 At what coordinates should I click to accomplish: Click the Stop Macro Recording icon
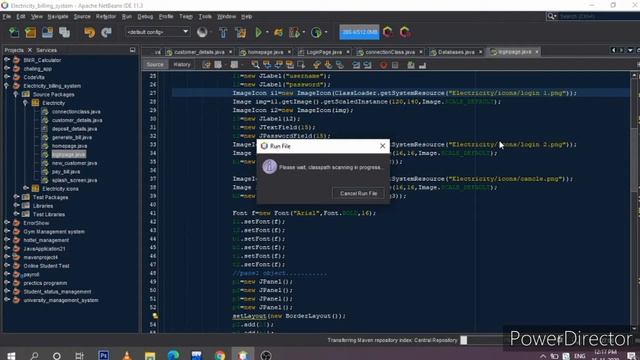(395, 65)
